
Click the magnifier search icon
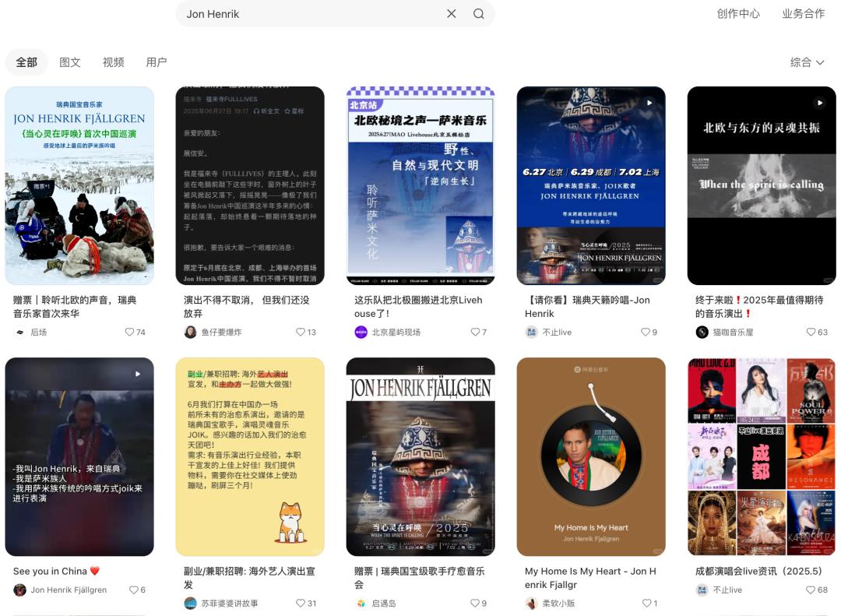click(479, 14)
